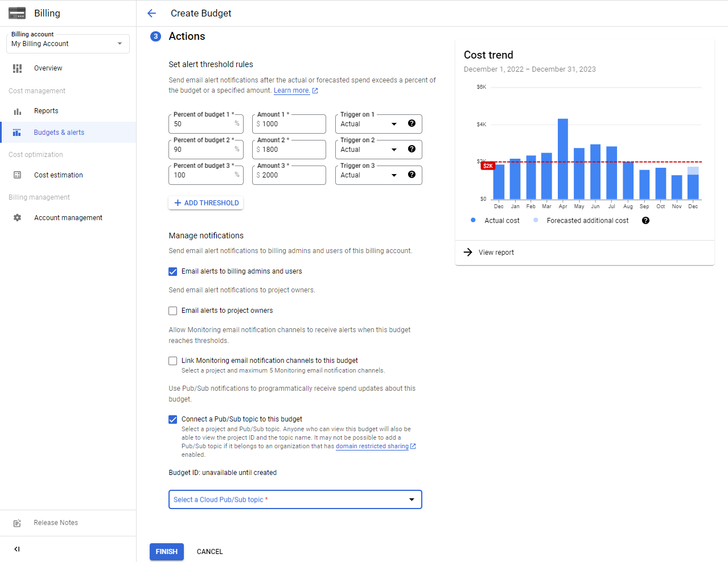Click the external link icon after Learn more
Viewport: 728px width, 562px height.
[x=315, y=91]
